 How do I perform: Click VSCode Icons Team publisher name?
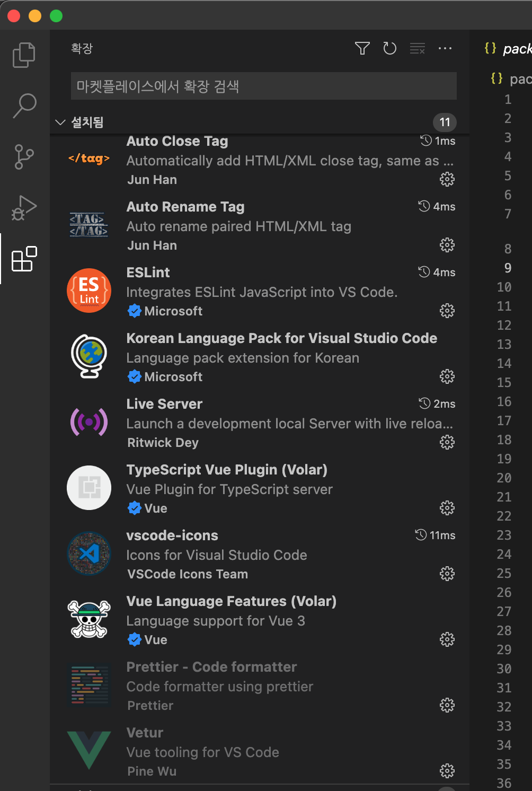point(188,574)
